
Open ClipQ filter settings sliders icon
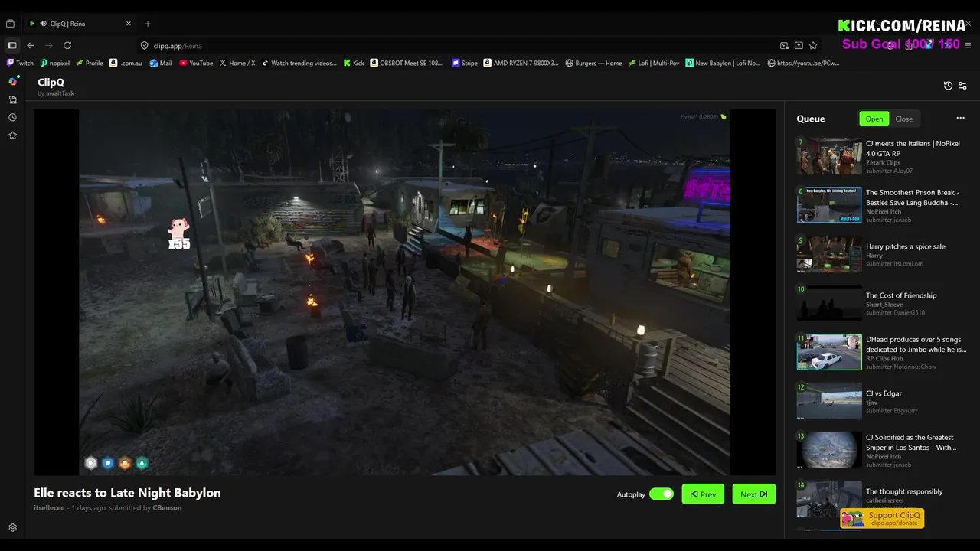tap(962, 86)
